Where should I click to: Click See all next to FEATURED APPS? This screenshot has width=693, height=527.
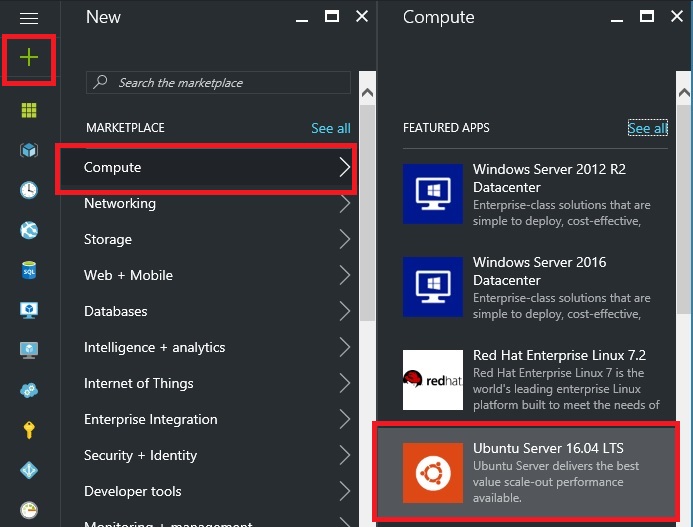click(647, 128)
